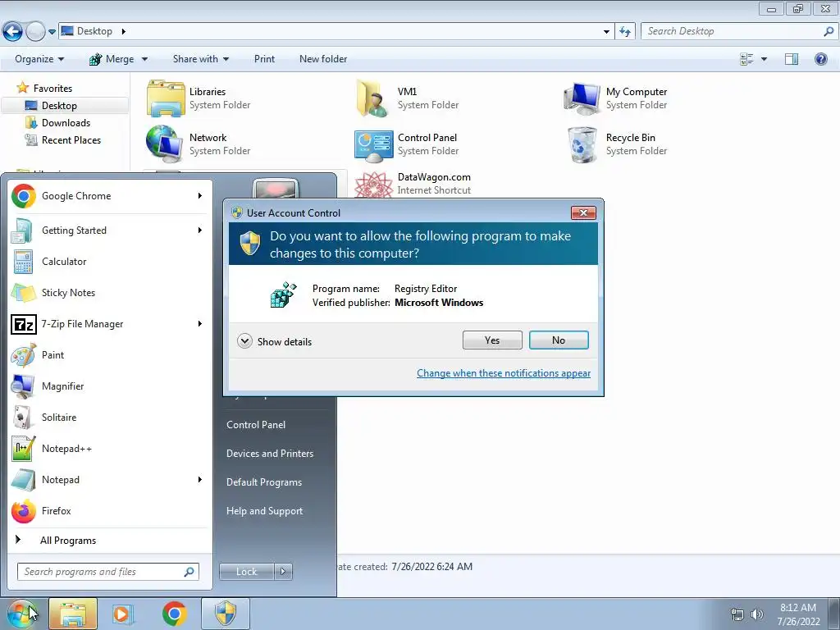This screenshot has width=840, height=630.
Task: Open Share with dropdown menu
Action: 201,59
